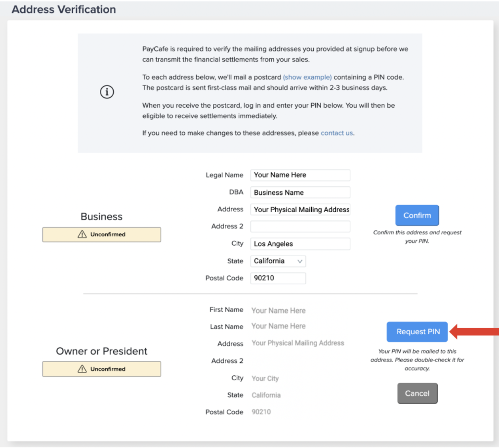The height and width of the screenshot is (448, 499).
Task: Click the Cancel button
Action: 417,393
